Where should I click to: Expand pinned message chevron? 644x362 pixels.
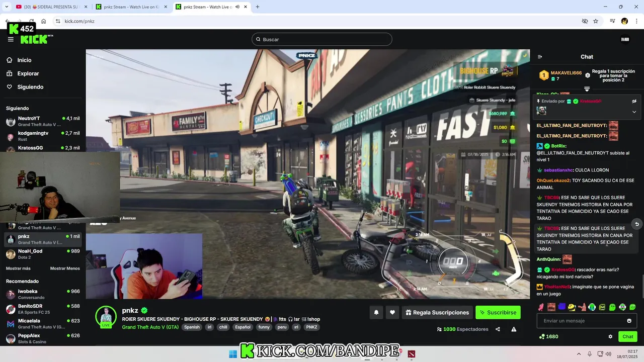tap(634, 112)
